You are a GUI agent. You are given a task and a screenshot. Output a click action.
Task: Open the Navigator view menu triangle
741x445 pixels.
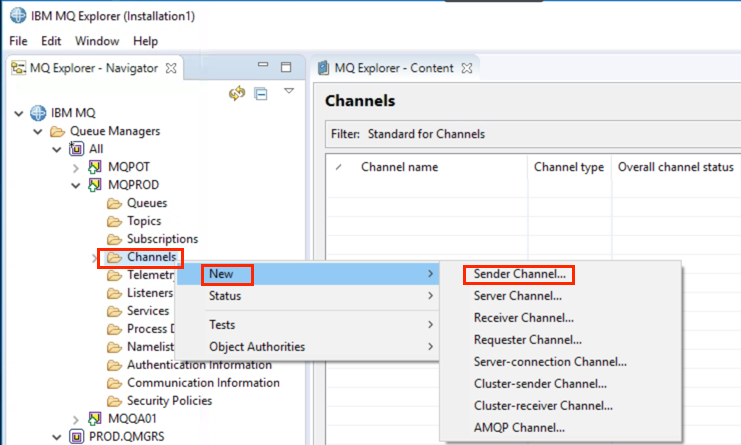tap(289, 90)
